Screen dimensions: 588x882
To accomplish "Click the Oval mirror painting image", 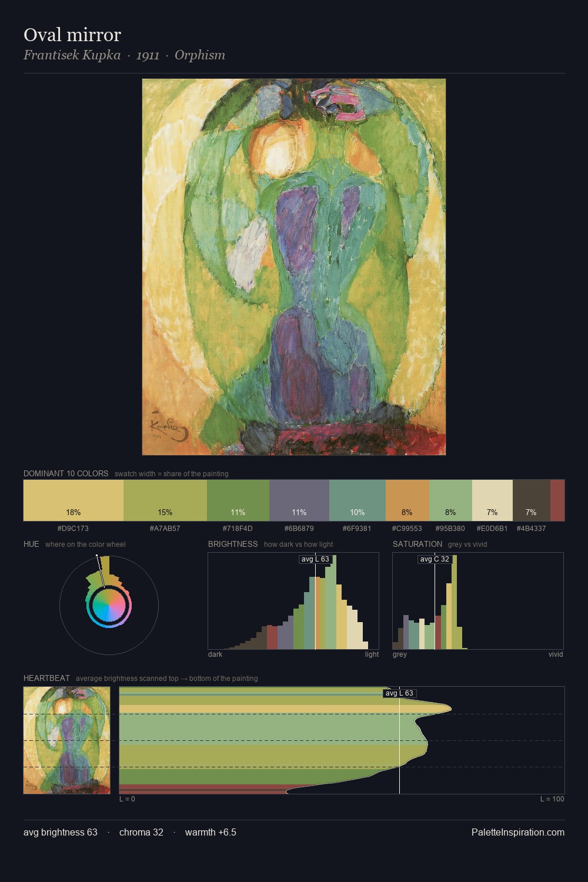I will (x=294, y=267).
